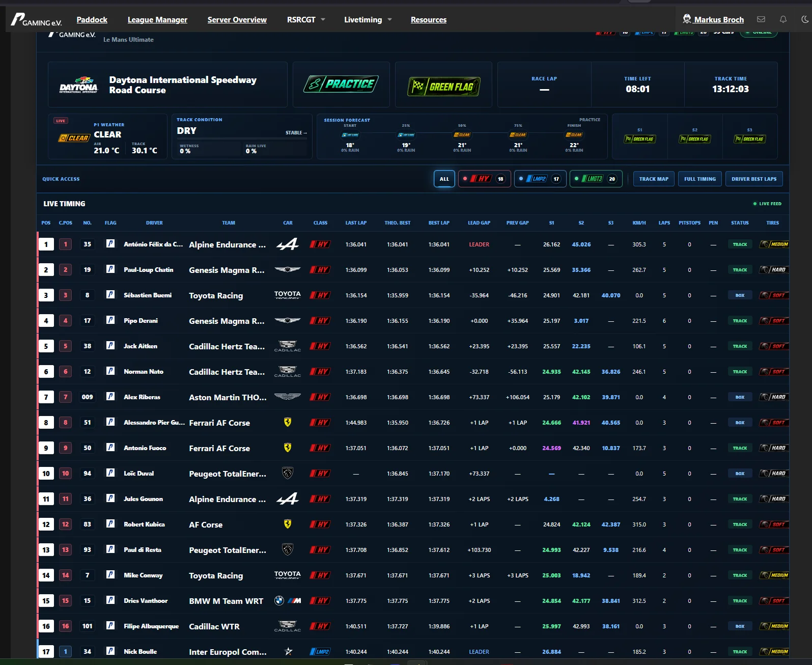Open the Resources page
Image resolution: width=812 pixels, height=665 pixels.
click(x=429, y=20)
